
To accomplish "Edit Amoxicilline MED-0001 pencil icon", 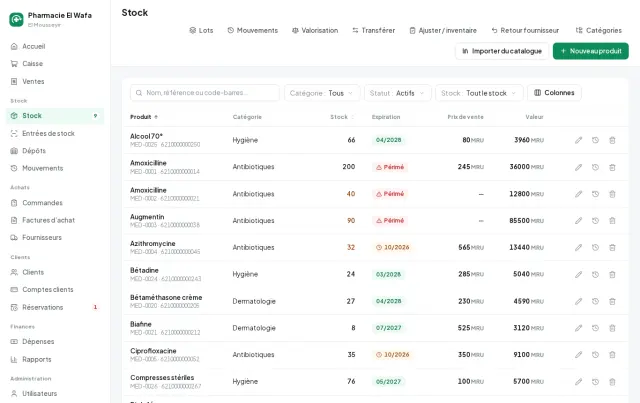I will [x=578, y=167].
